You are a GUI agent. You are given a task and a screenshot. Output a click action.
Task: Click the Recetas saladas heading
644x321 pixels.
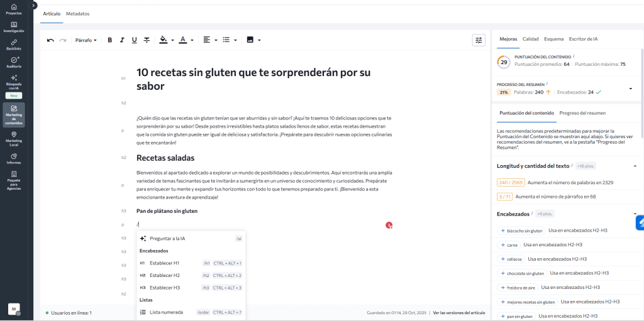pyautogui.click(x=165, y=158)
